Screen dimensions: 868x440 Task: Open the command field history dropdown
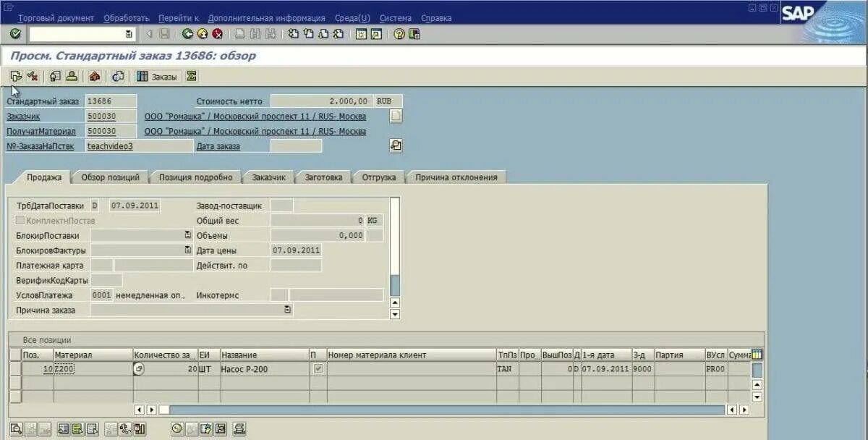[129, 34]
